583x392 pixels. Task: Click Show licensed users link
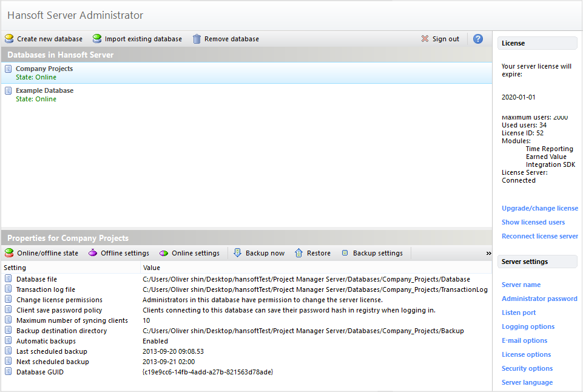pos(533,222)
